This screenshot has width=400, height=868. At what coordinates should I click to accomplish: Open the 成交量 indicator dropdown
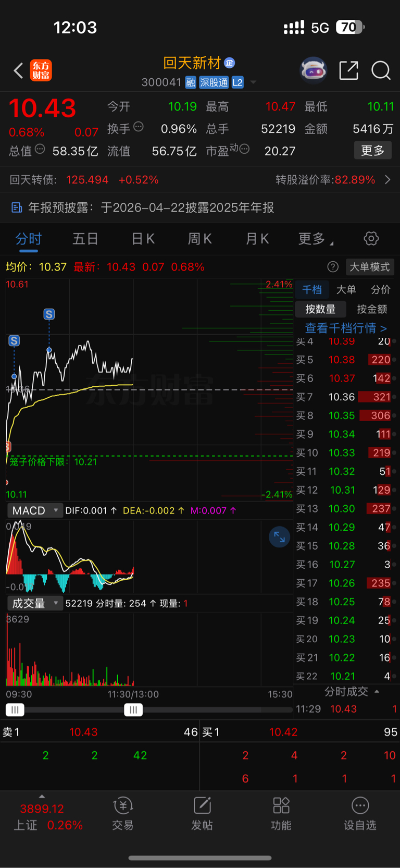click(35, 603)
